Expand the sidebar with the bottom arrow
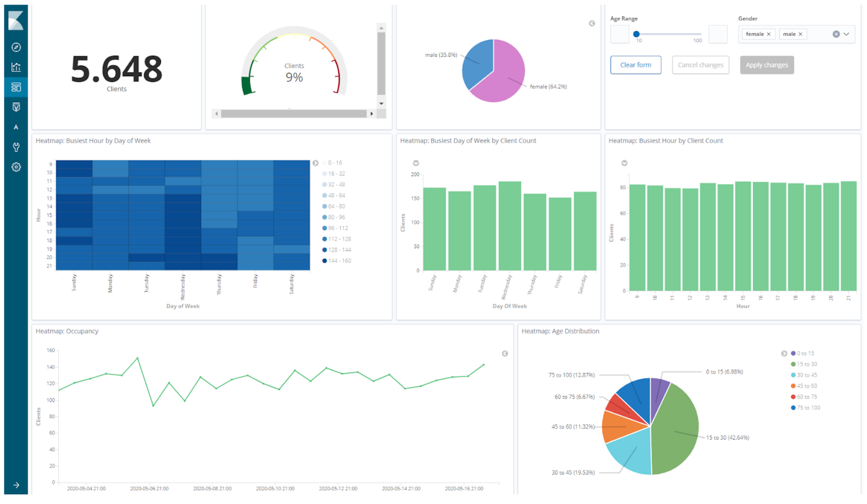This screenshot has height=504, width=867. 16,485
